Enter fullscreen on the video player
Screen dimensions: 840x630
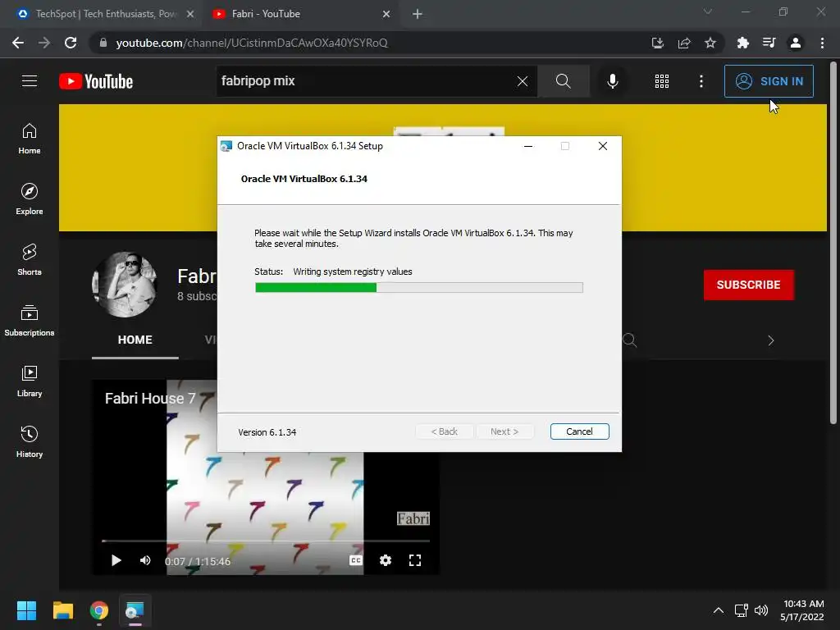pos(414,560)
